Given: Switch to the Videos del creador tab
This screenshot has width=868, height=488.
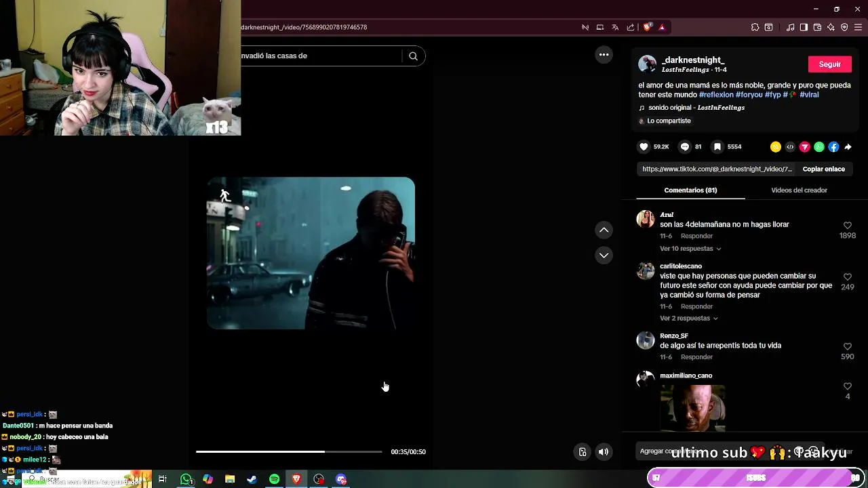Looking at the screenshot, I should tap(799, 190).
